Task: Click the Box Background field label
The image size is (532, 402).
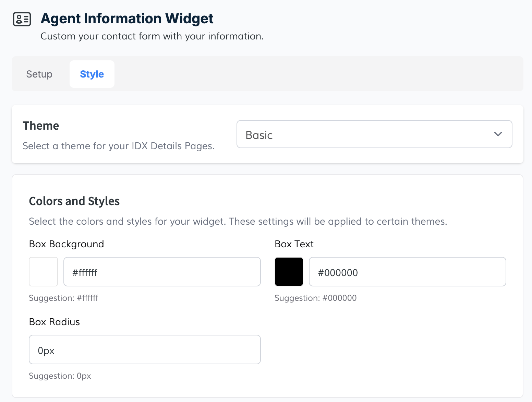Action: [66, 244]
